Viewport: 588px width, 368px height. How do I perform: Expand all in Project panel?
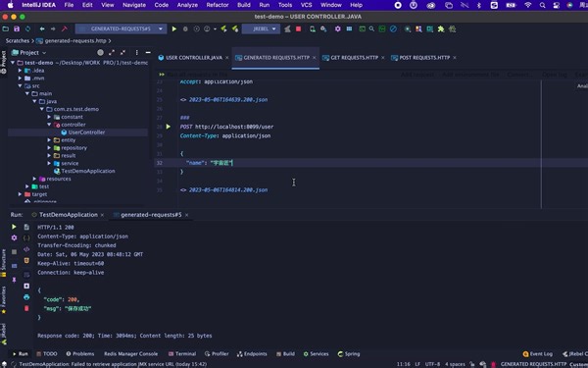coord(112,53)
